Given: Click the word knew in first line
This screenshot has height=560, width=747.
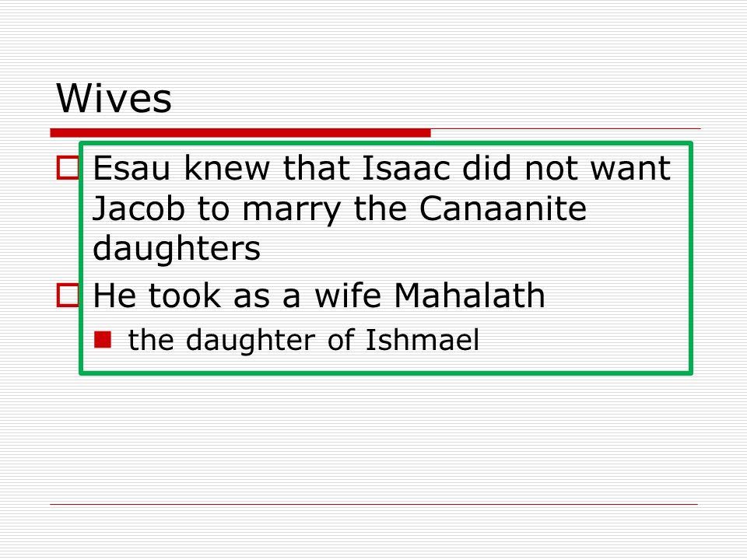Looking at the screenshot, I should click(x=226, y=168).
